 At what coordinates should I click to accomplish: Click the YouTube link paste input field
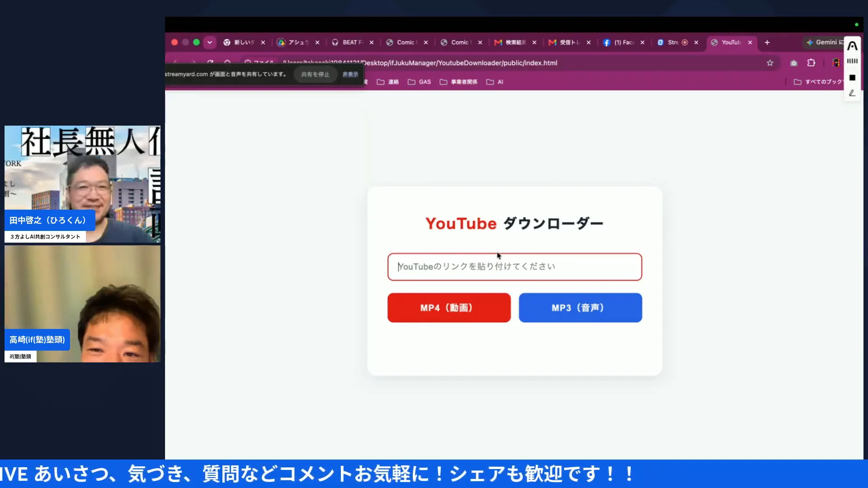point(514,267)
